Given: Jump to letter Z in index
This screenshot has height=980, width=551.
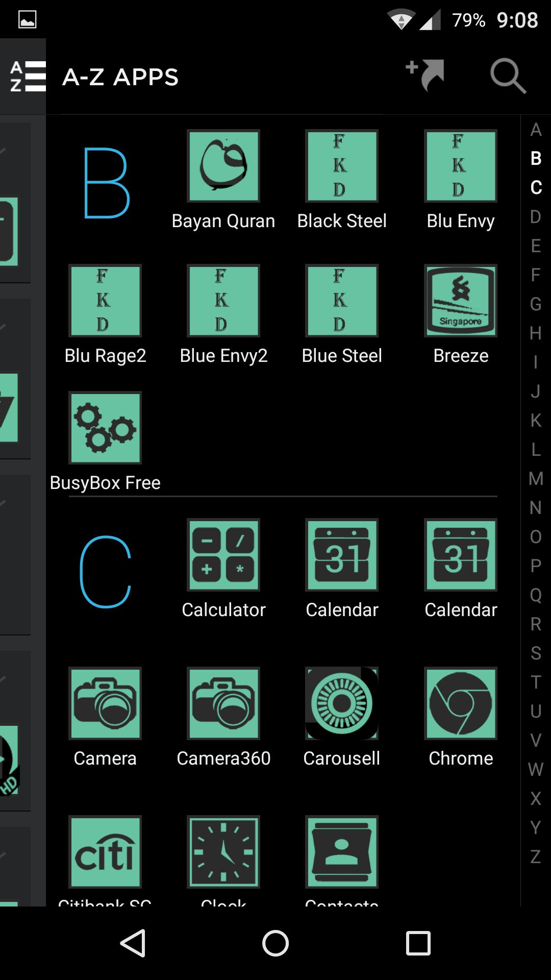Looking at the screenshot, I should [536, 857].
